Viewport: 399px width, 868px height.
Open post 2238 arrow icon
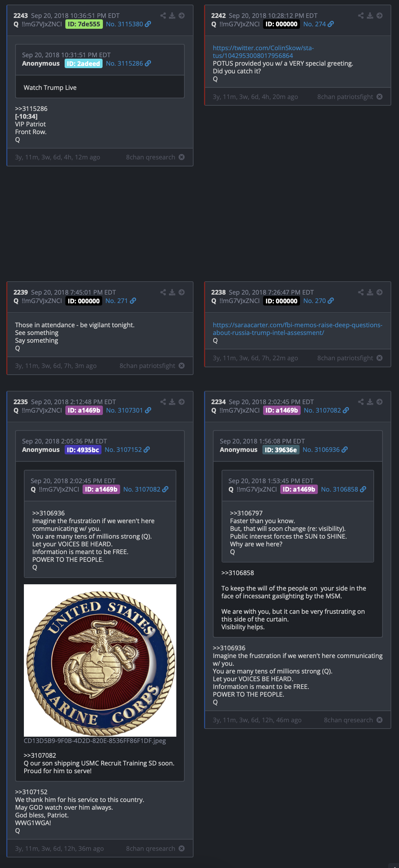coord(380,292)
